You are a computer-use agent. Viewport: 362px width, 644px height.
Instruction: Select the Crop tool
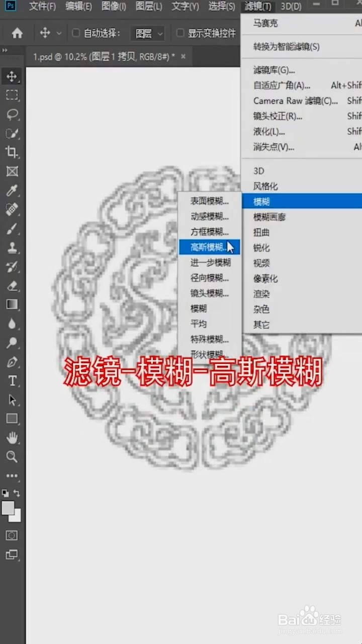click(x=12, y=152)
